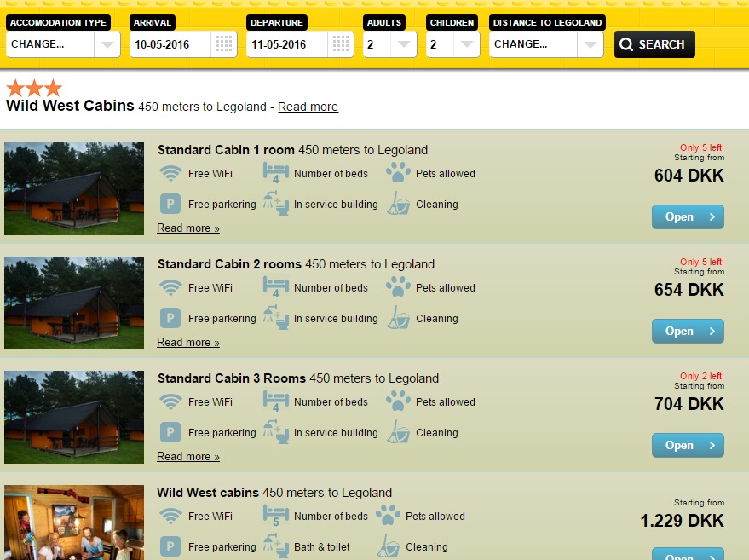Click the WiFi icon for Standard Cabin 2 rooms
The width and height of the screenshot is (749, 560).
tap(170, 287)
